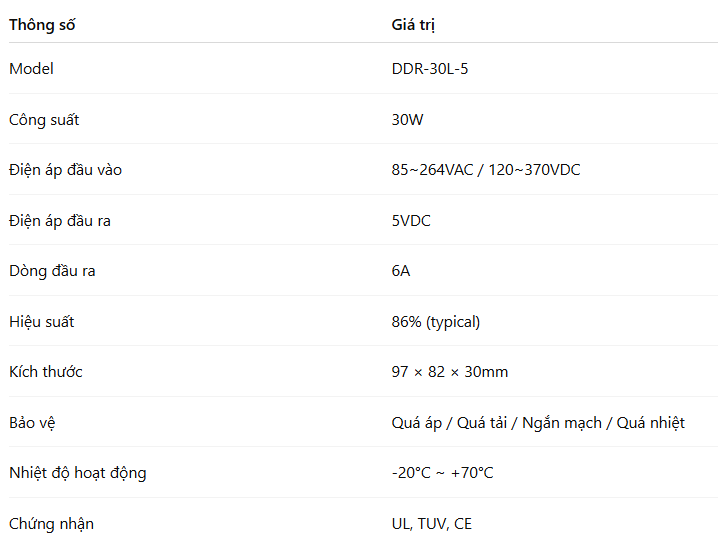
Task: Click the "Thông số" column header
Action: pyautogui.click(x=42, y=24)
